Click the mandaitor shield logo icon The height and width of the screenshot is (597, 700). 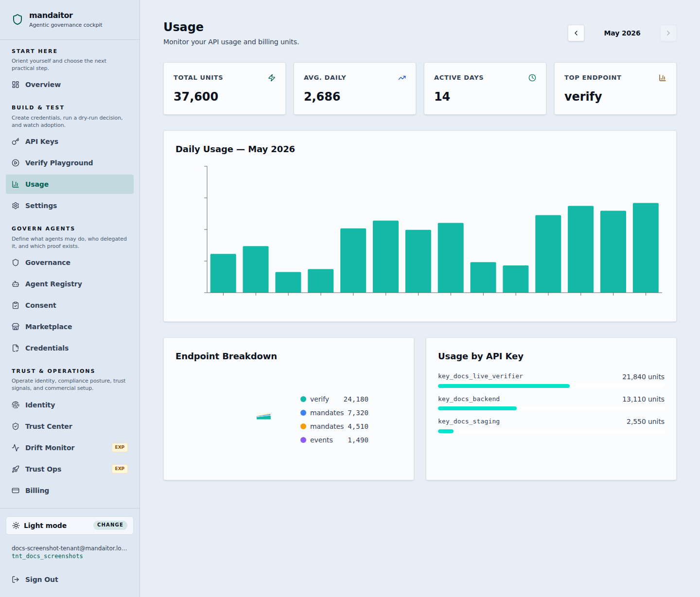(17, 19)
